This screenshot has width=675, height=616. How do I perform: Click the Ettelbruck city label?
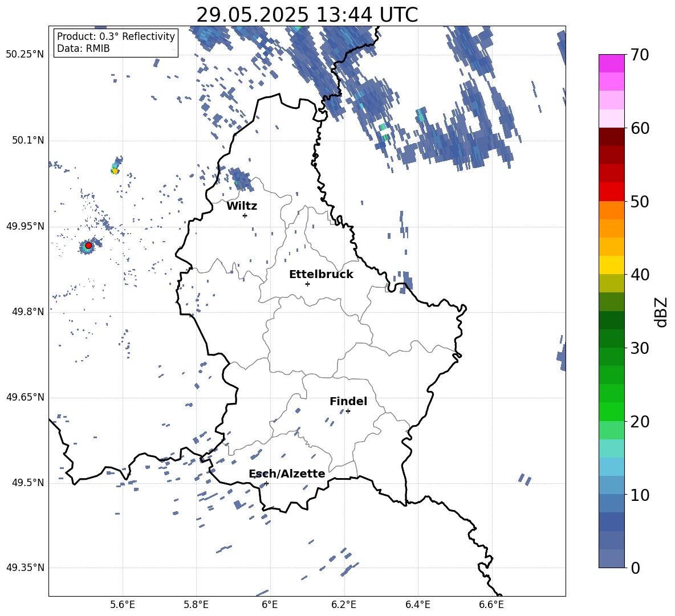pos(321,275)
